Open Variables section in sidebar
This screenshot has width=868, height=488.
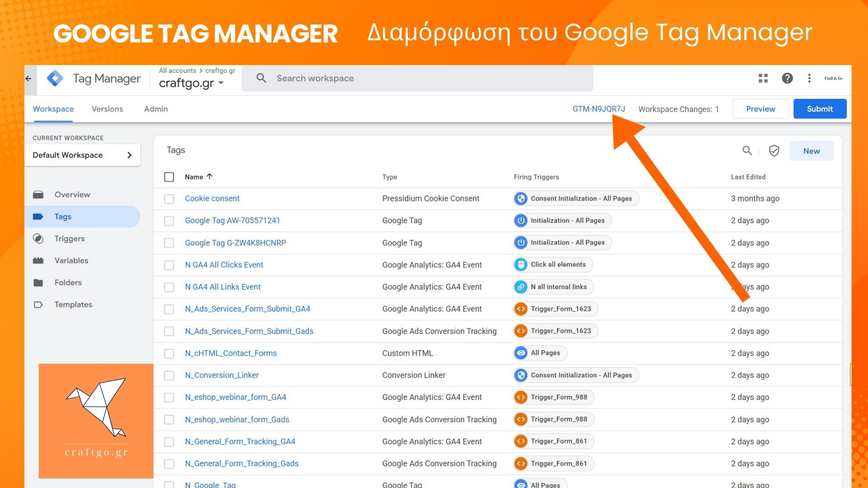click(71, 261)
